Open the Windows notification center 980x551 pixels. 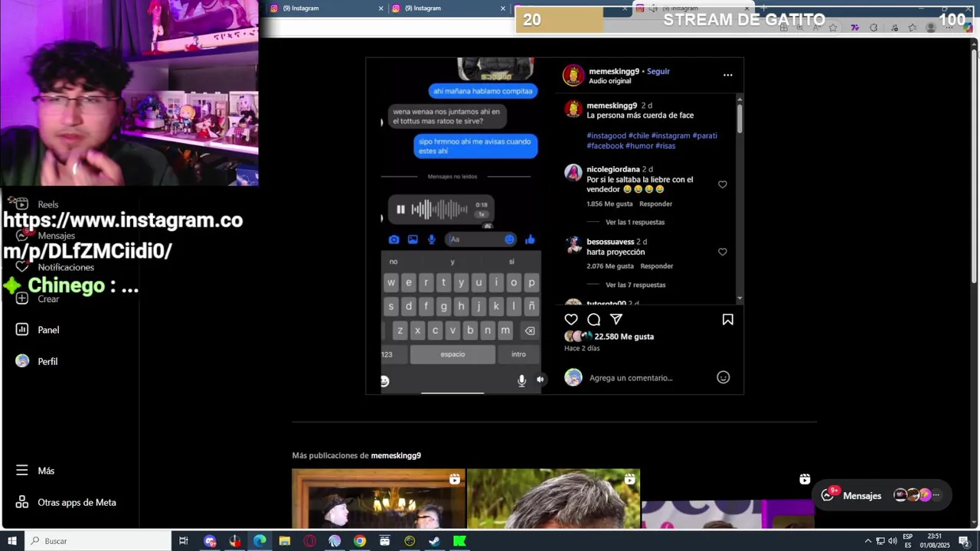tap(964, 541)
